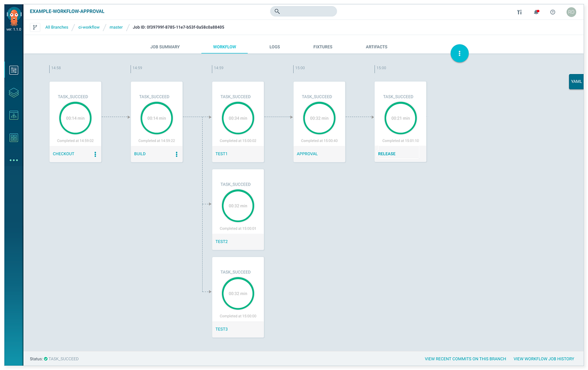Click the CHECKOUT task progress ring
The height and width of the screenshot is (370, 588).
point(75,118)
